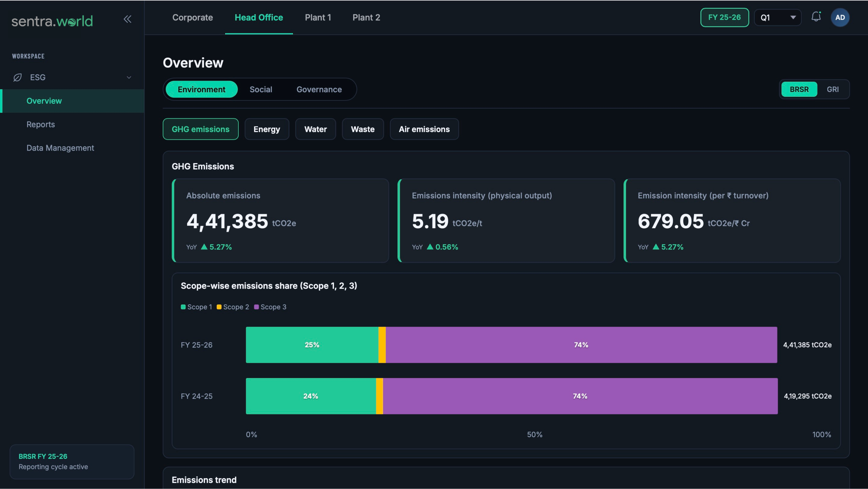Image resolution: width=868 pixels, height=489 pixels.
Task: Open the AD user avatar menu
Action: point(840,17)
